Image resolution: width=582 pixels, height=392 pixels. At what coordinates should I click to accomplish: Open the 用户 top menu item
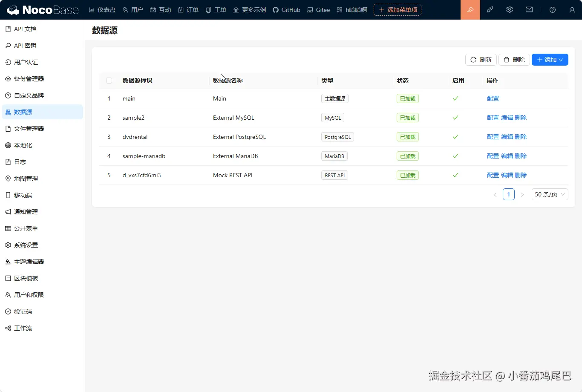[133, 10]
